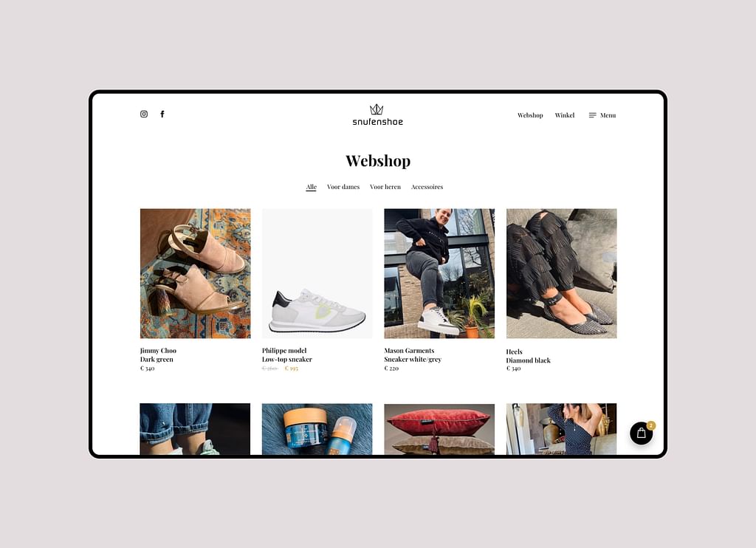Switch to Voor heren filter

385,187
